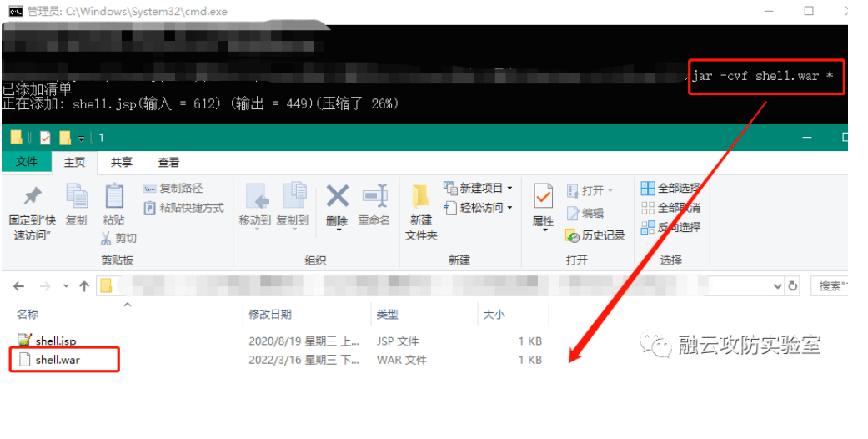This screenshot has height=439, width=868.
Task: Sort by Size (大小) column header
Action: [494, 315]
